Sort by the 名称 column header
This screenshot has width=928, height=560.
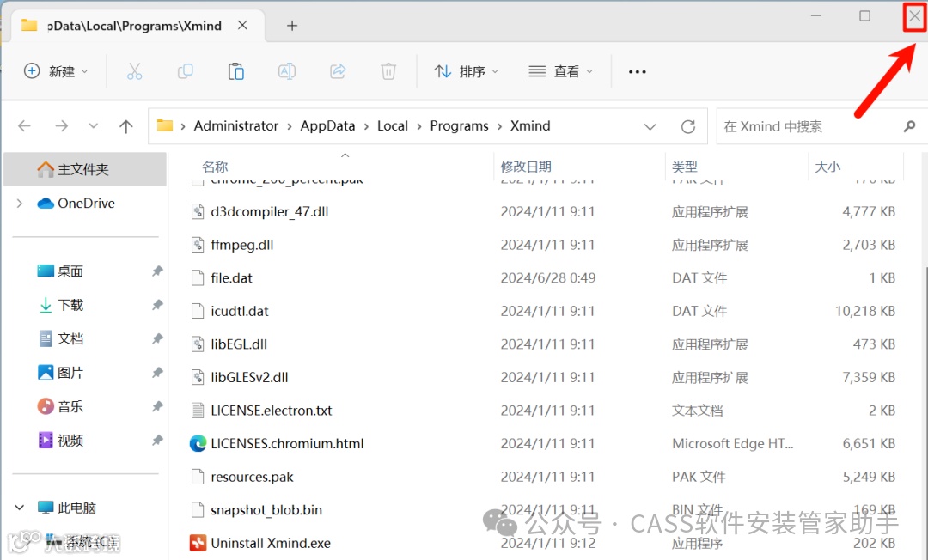click(215, 167)
